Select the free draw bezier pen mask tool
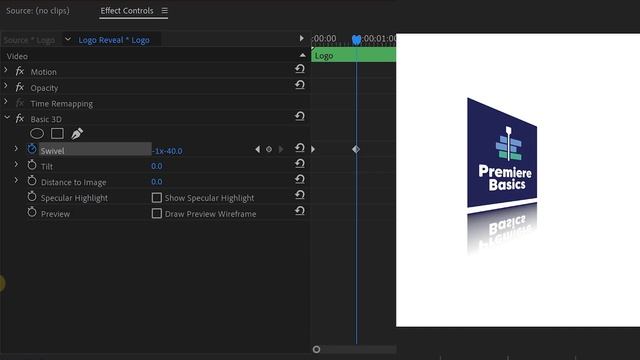Image resolution: width=640 pixels, height=360 pixels. (77, 133)
